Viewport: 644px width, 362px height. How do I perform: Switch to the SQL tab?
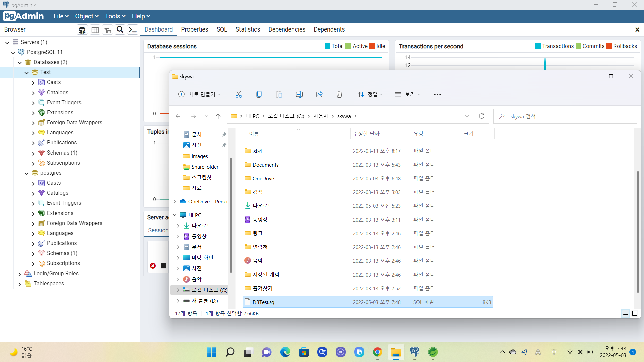[222, 29]
